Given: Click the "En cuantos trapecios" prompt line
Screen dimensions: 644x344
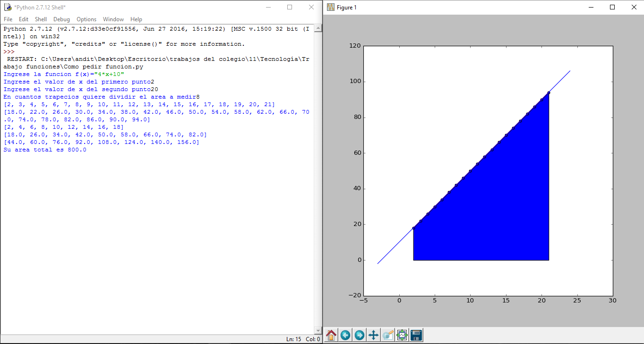Looking at the screenshot, I should pyautogui.click(x=102, y=97).
